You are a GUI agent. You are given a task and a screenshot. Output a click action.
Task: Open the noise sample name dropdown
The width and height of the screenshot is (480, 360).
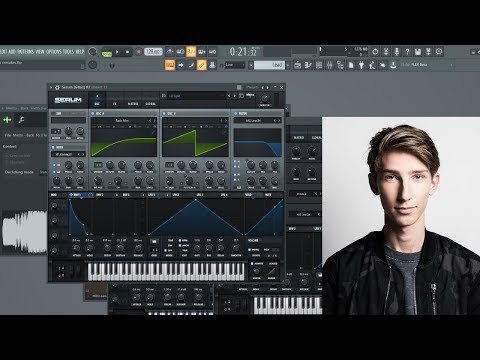click(64, 154)
